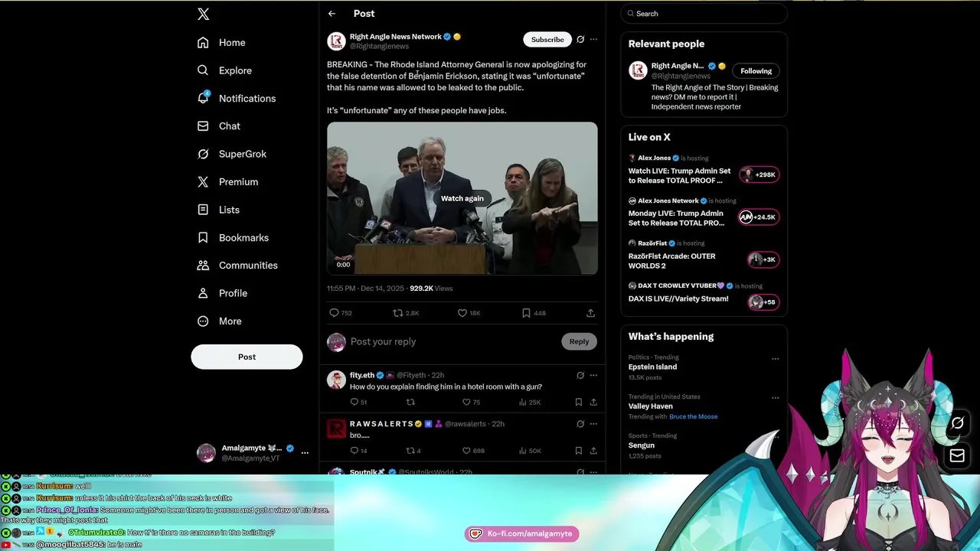Screen dimensions: 980x551
Task: Click Grok icon on RAWSALERTS reply
Action: (x=580, y=424)
